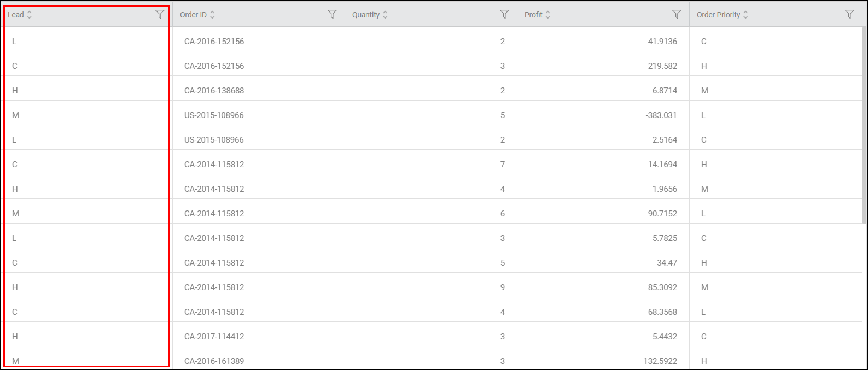Open the Order ID column filter icon
This screenshot has height=370, width=868.
click(332, 14)
